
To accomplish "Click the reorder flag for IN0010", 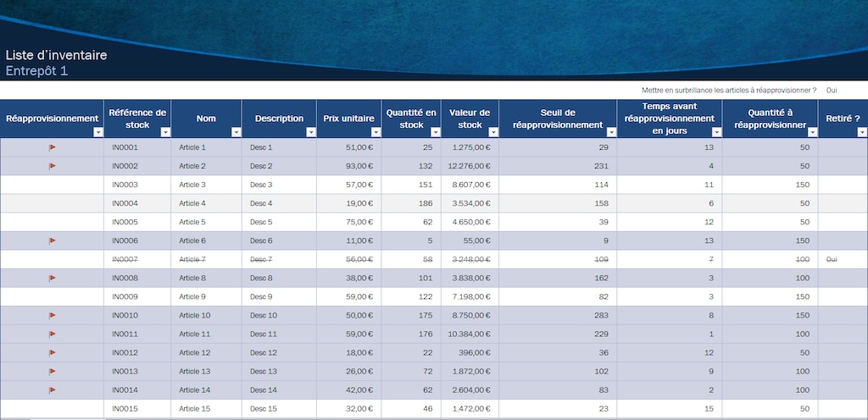I will point(52,316).
